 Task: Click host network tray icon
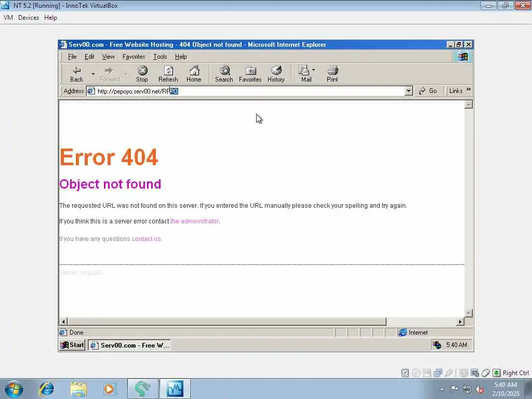pos(467,390)
